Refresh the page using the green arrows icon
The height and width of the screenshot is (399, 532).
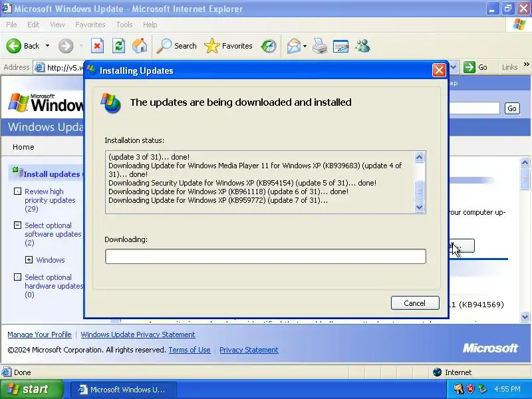[x=119, y=46]
